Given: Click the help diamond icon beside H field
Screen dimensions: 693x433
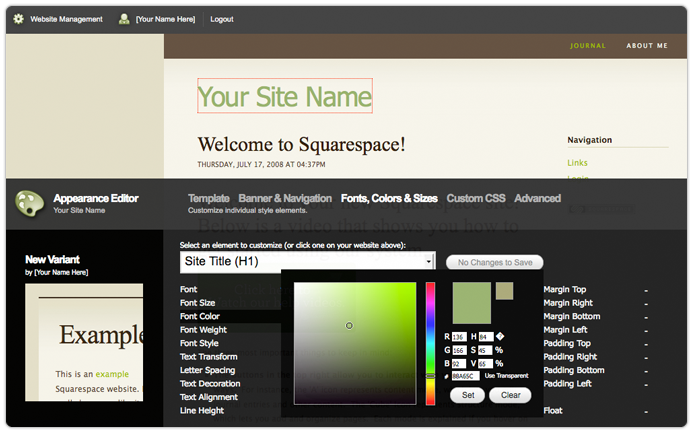Looking at the screenshot, I should [500, 336].
